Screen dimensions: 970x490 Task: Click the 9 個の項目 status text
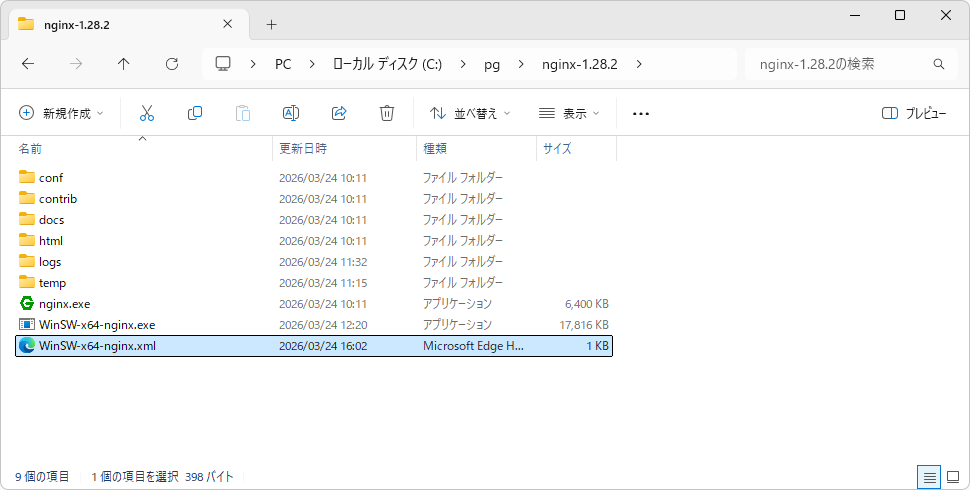pos(42,476)
